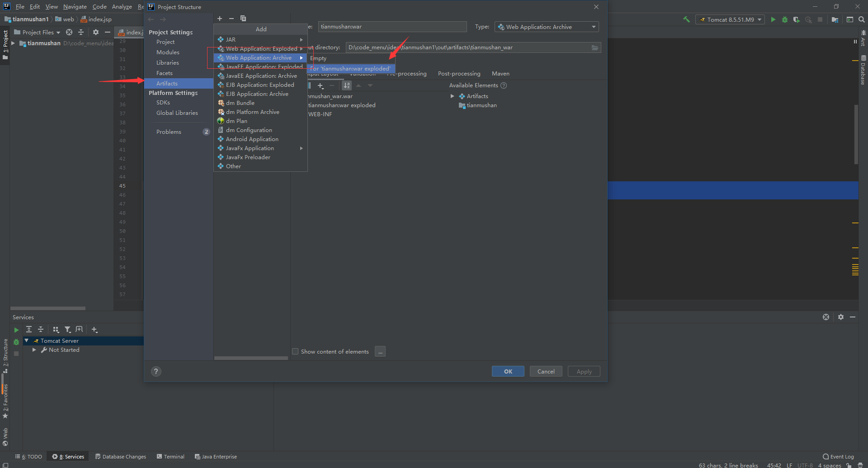The height and width of the screenshot is (468, 868).
Task: Switch to Post-processing tab
Action: point(459,74)
